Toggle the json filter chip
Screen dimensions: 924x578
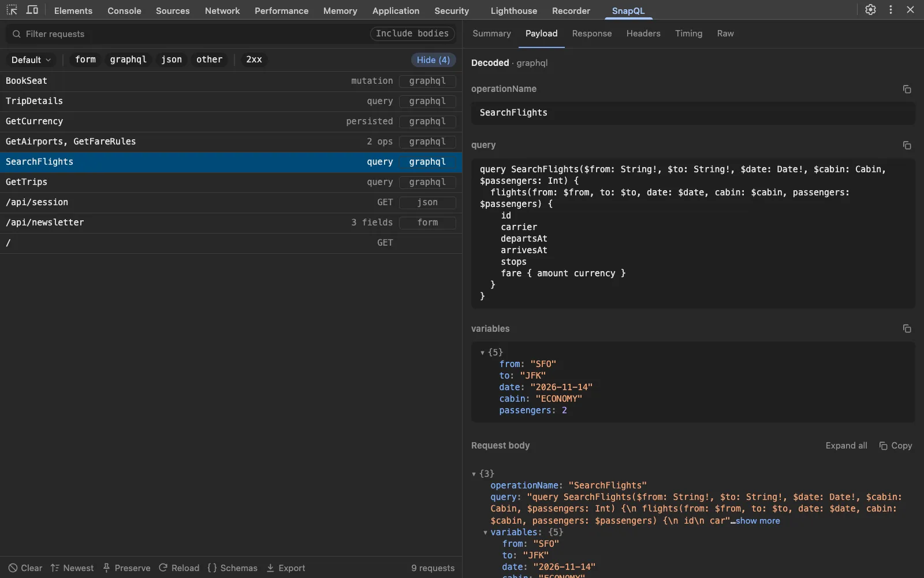172,60
